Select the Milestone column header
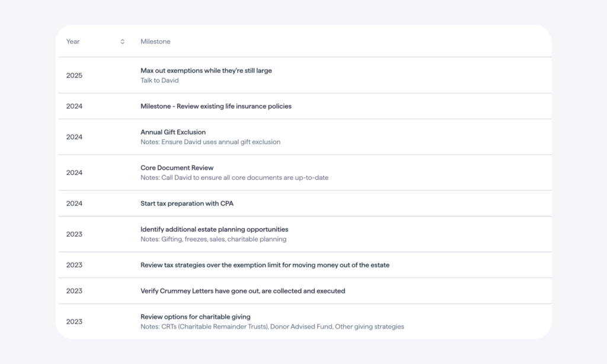Screen dimensions: 607x364 155,41
